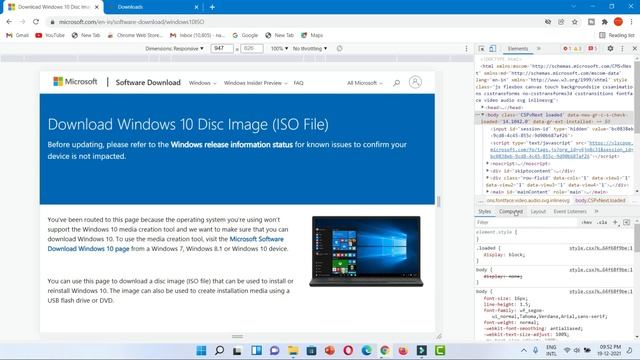Screen dimensions: 640x360
Task: Open the Dimensions Responsive dropdown
Action: click(174, 48)
